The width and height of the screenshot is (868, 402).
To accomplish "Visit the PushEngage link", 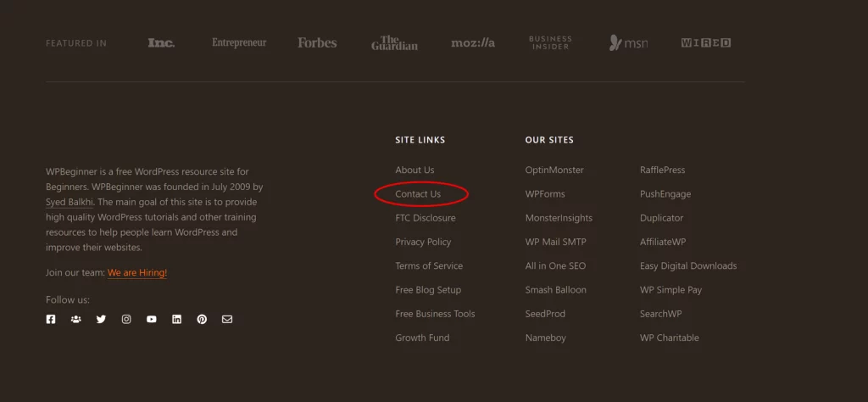I will [665, 194].
